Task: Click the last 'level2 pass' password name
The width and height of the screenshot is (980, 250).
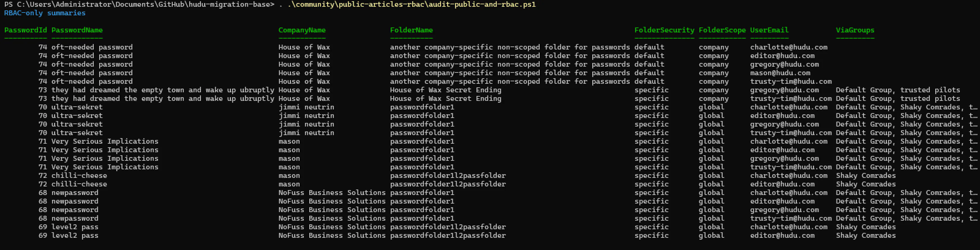Action: click(75, 236)
